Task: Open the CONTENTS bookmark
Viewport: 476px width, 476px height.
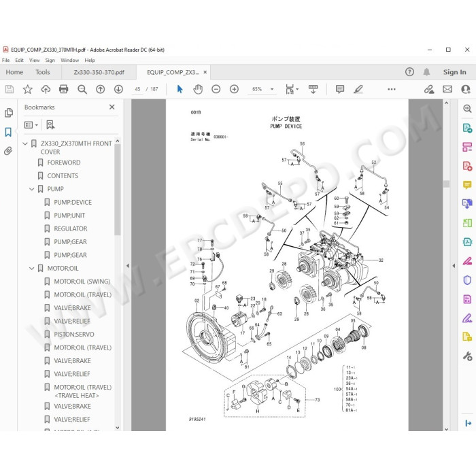Action: click(x=63, y=175)
